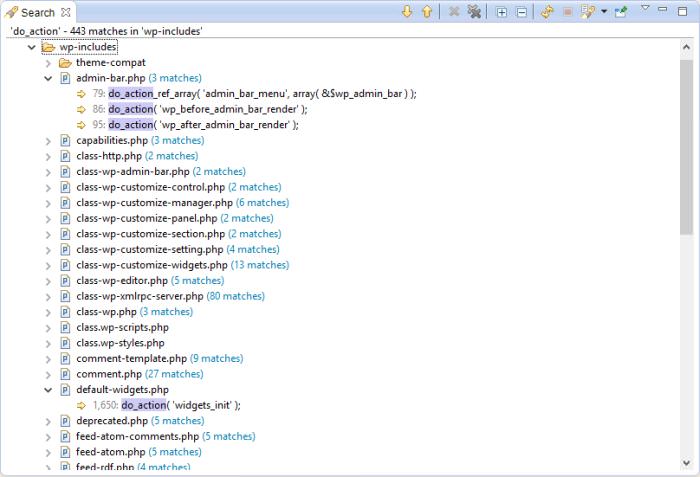The width and height of the screenshot is (700, 477).
Task: Click the comment-template.php file icon
Action: [65, 359]
